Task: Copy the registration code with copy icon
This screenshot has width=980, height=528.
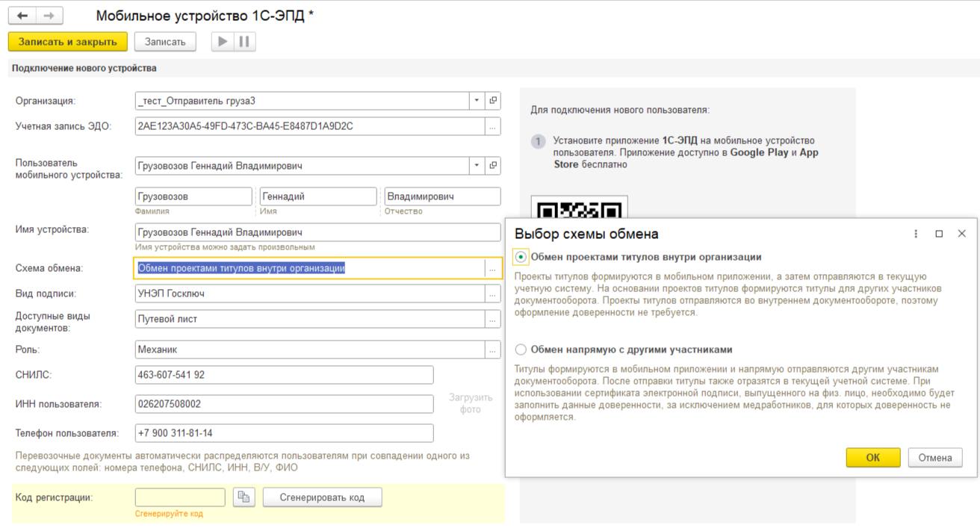Action: click(x=244, y=497)
